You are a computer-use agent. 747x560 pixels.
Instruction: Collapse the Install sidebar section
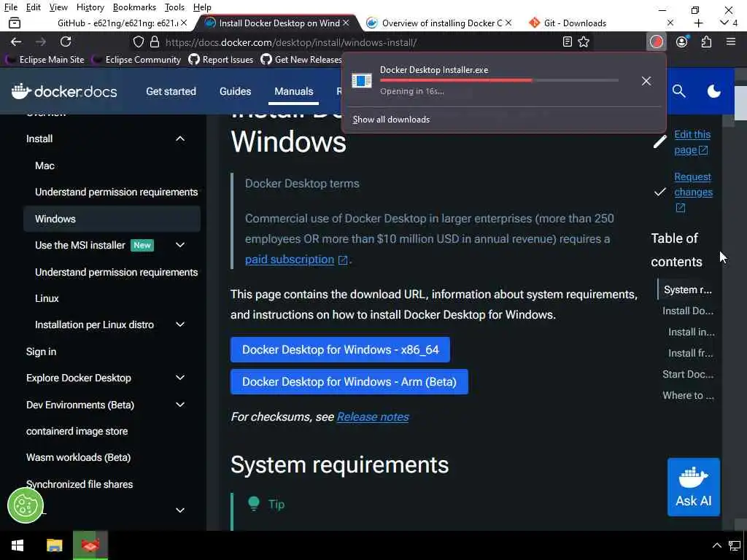180,139
